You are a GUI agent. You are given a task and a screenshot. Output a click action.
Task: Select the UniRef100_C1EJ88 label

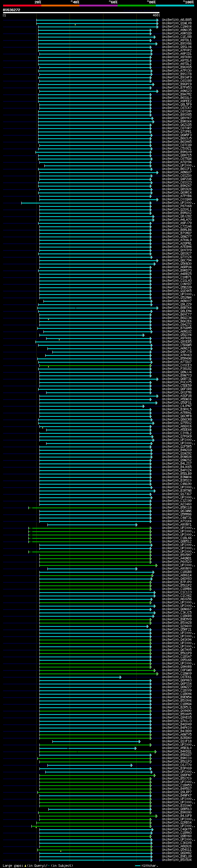pos(177,37)
